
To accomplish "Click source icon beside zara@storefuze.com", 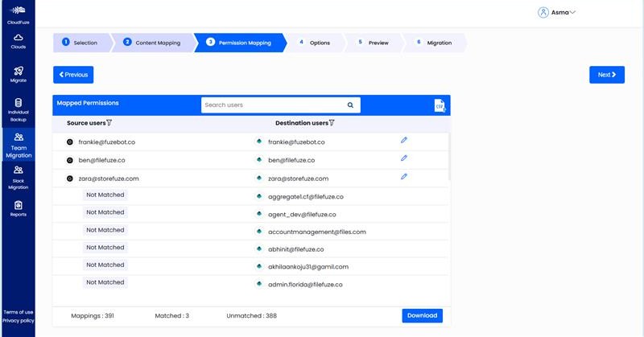I will (70, 179).
